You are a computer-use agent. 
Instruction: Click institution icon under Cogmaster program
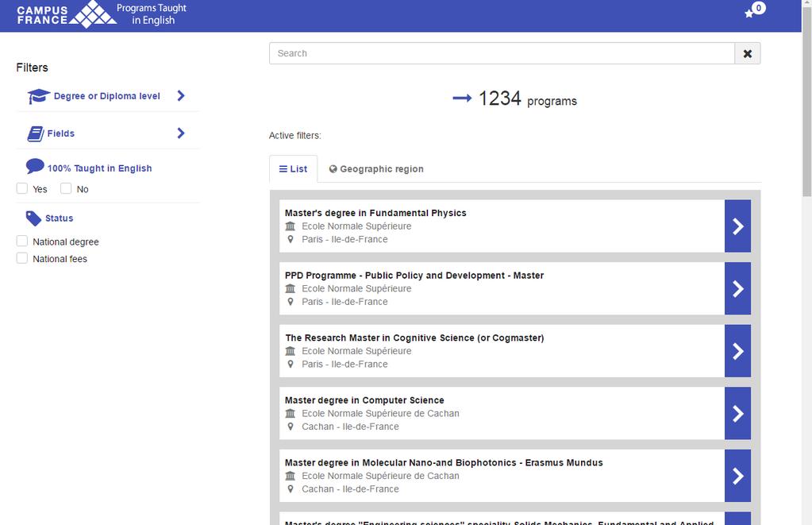290,351
